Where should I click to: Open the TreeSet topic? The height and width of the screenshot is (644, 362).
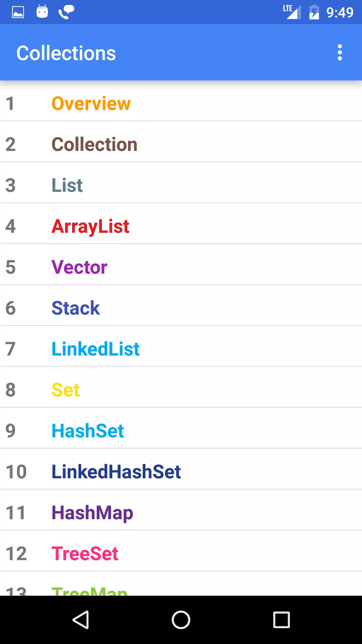click(x=181, y=553)
